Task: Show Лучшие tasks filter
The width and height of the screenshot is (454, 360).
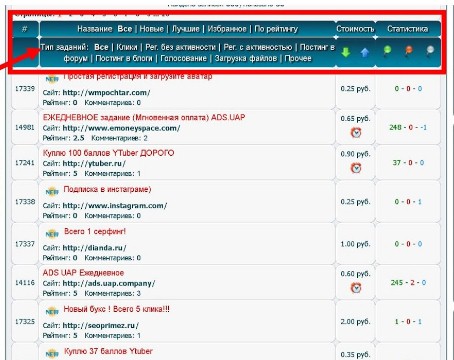Action: (x=185, y=29)
